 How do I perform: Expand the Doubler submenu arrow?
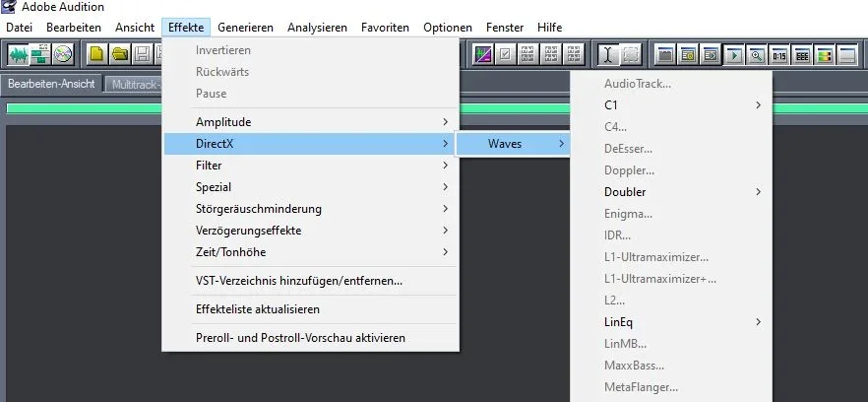point(759,192)
